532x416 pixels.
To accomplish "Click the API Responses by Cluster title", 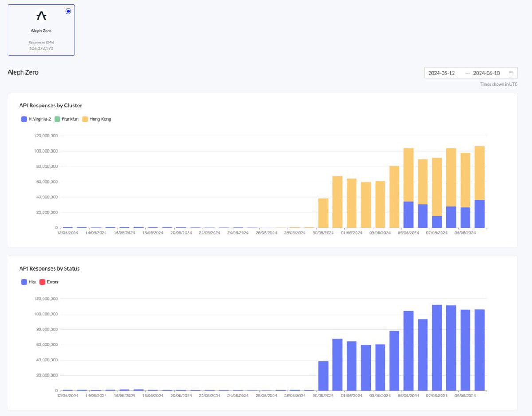I will coord(50,105).
